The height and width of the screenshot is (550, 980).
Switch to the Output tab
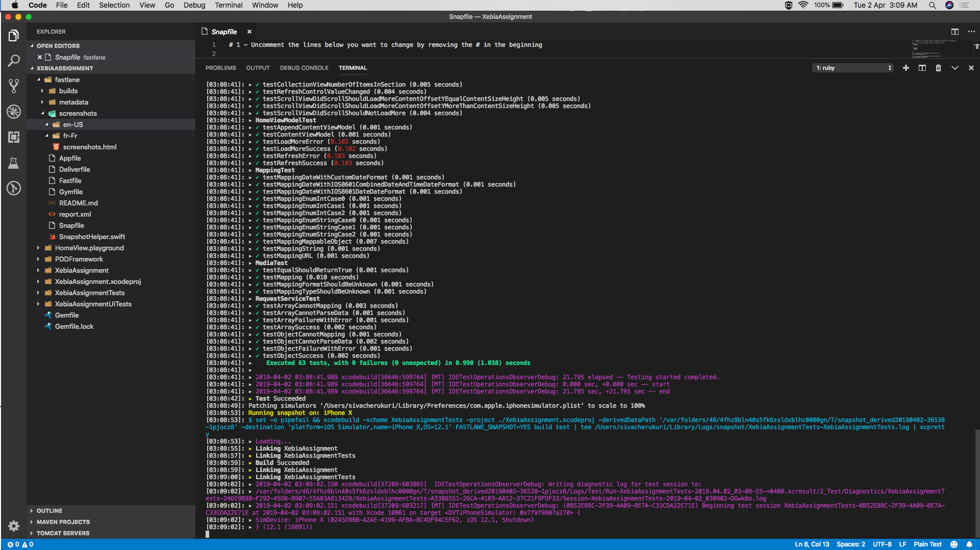pyautogui.click(x=258, y=68)
